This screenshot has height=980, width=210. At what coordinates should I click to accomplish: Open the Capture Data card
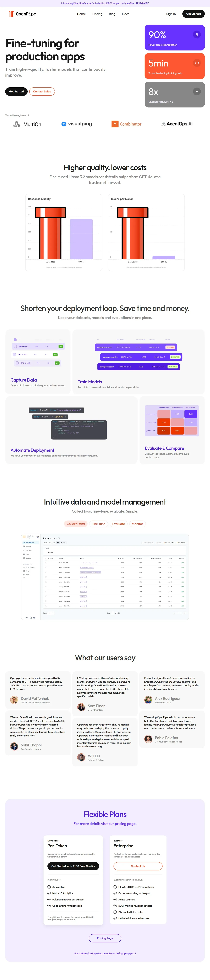pos(38,362)
